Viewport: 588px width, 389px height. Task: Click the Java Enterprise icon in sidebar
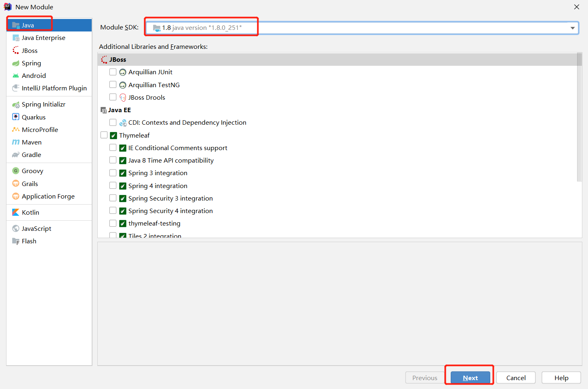[16, 38]
